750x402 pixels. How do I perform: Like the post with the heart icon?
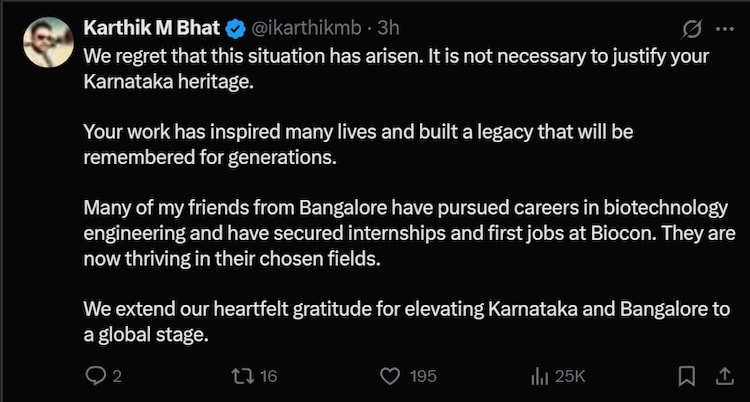click(392, 376)
